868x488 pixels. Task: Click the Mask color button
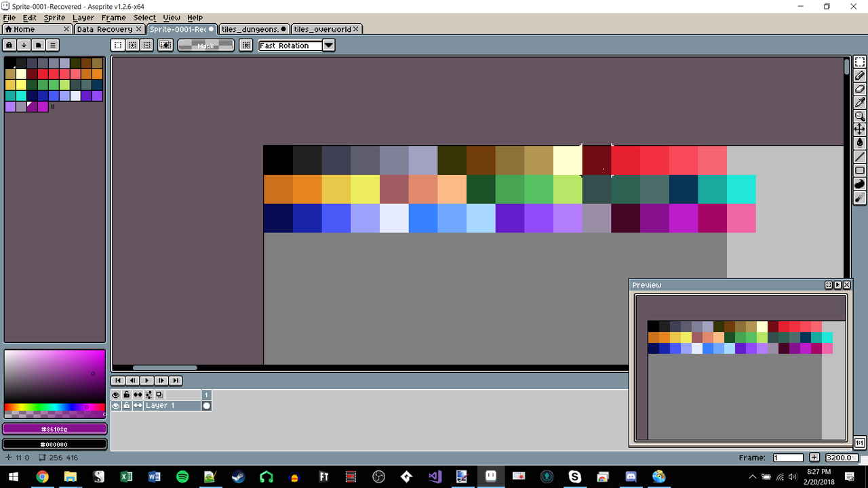[206, 45]
